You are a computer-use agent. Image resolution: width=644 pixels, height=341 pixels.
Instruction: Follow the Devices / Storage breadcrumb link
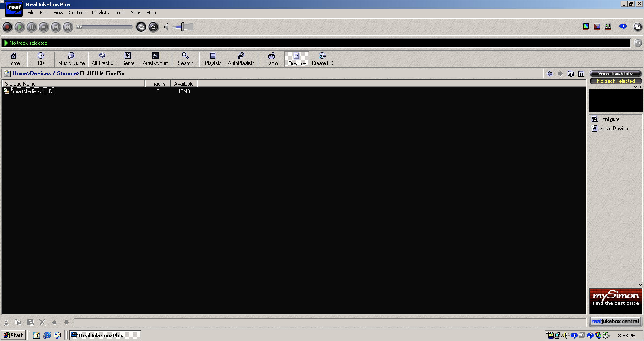(53, 73)
